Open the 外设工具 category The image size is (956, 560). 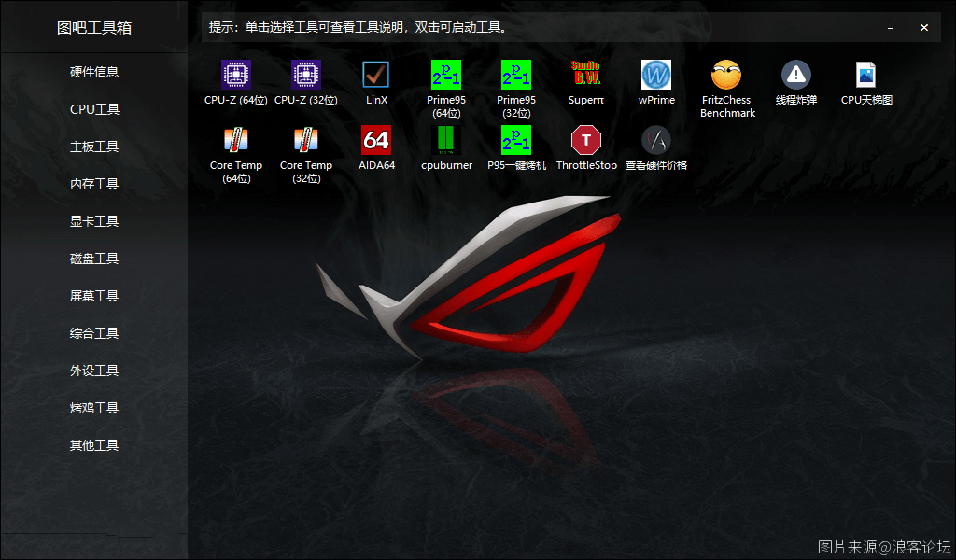tap(94, 371)
